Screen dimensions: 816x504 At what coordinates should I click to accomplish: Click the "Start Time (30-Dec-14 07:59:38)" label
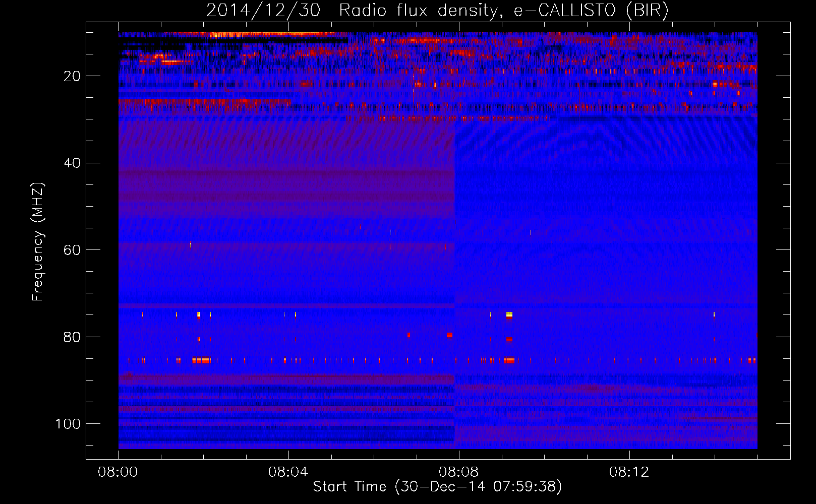tap(437, 487)
